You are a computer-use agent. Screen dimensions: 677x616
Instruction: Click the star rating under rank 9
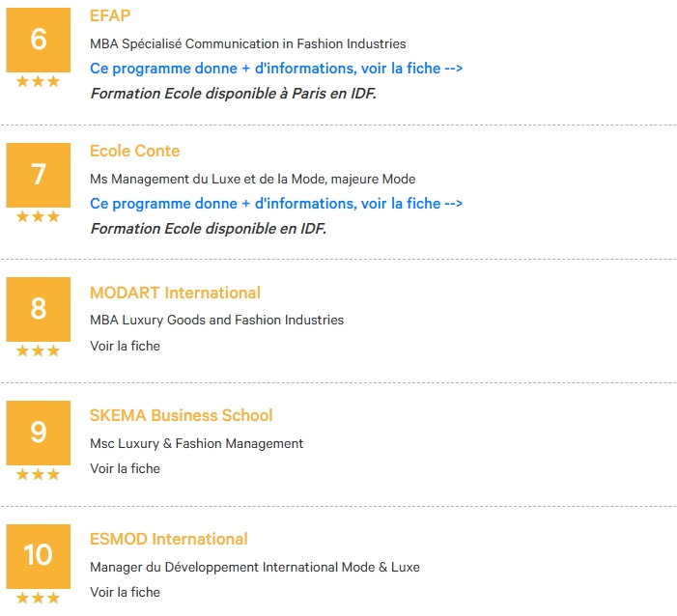[x=38, y=474]
